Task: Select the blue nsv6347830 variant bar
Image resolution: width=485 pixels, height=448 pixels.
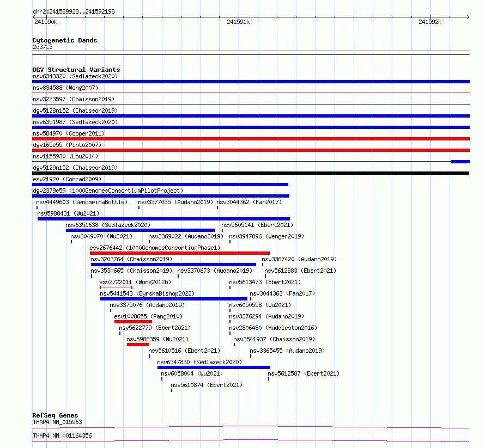Action: tap(214, 367)
